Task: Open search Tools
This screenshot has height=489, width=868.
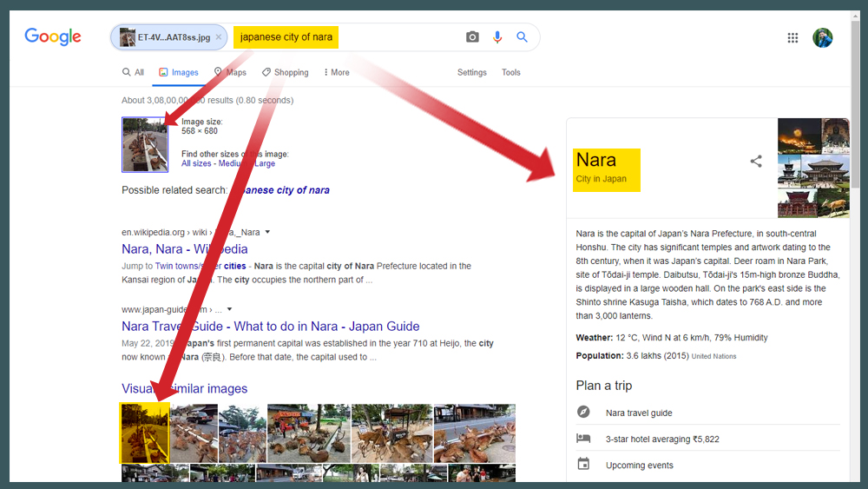Action: pos(511,73)
